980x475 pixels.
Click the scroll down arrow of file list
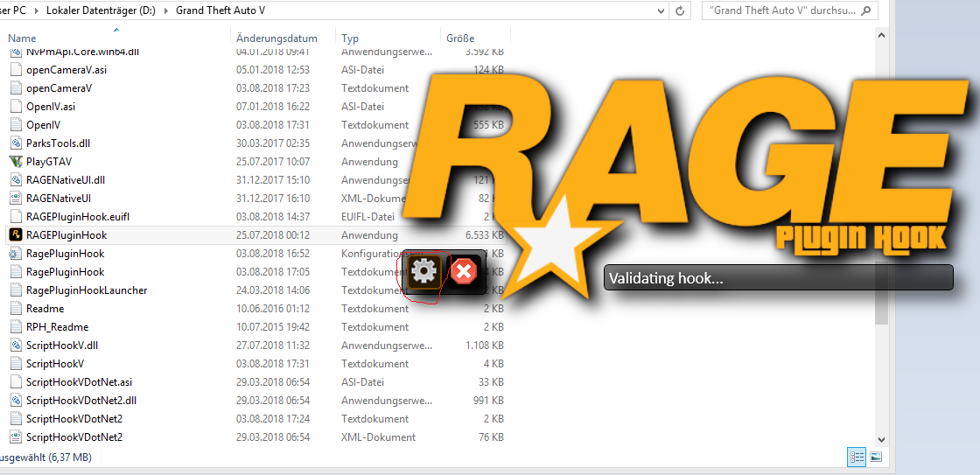pyautogui.click(x=881, y=439)
